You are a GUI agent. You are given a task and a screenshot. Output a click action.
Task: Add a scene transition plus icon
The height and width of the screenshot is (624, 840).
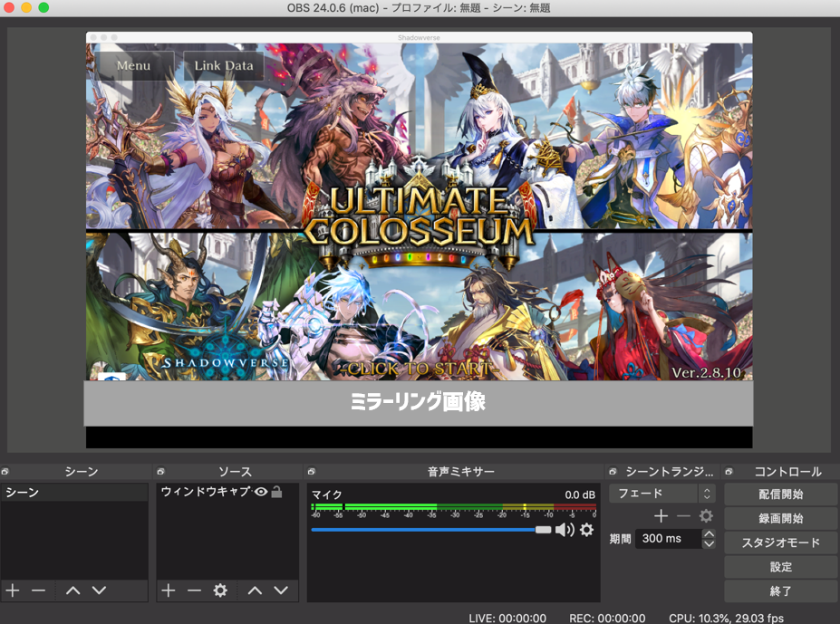pyautogui.click(x=661, y=516)
